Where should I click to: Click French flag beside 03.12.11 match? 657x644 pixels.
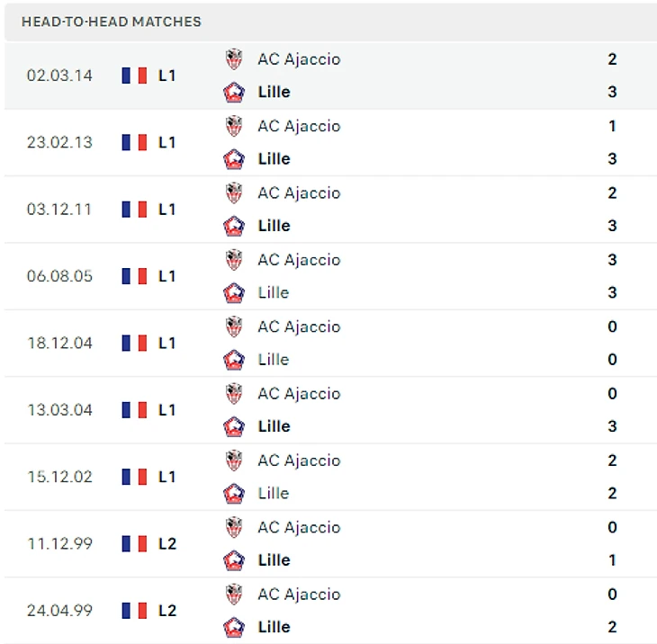[x=134, y=209]
